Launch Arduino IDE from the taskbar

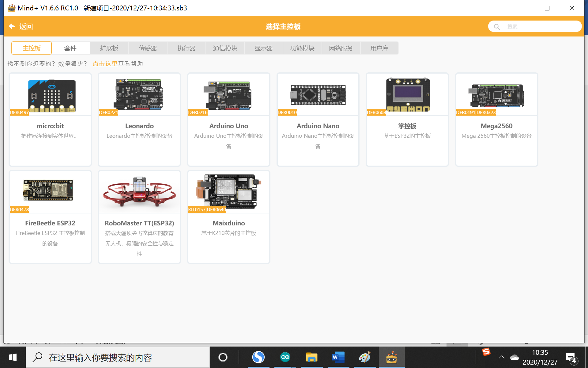(x=285, y=357)
